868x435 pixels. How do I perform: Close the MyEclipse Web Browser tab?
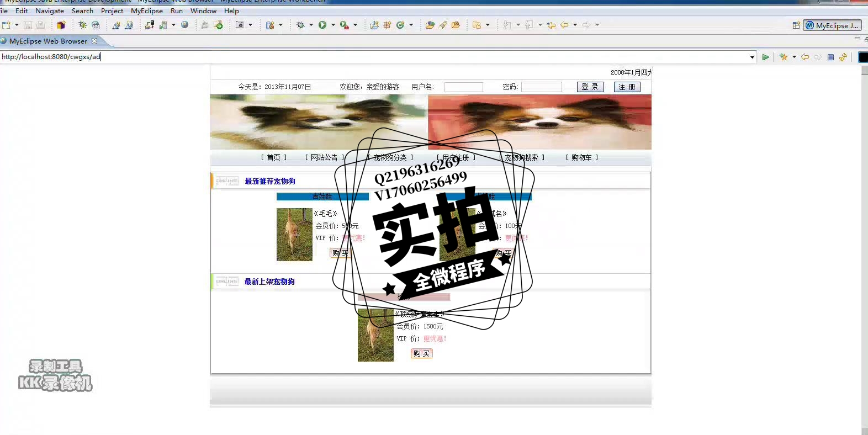point(94,41)
